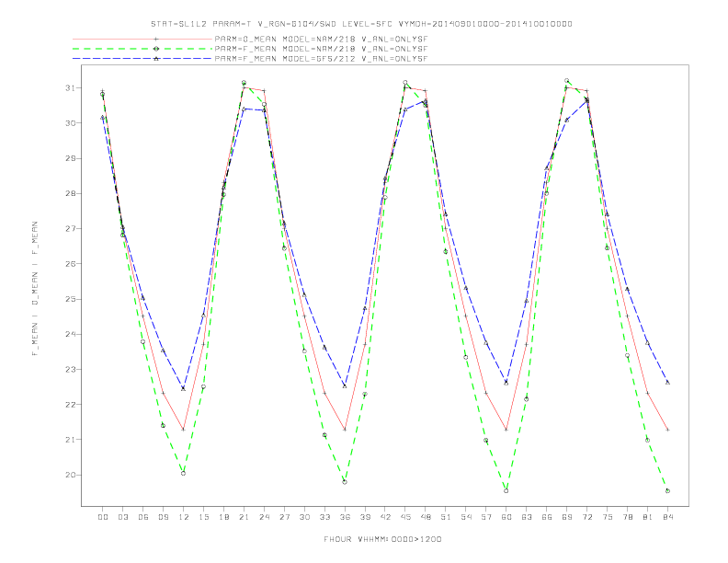Click y-axis tick label 24
Viewport: 728px width, 563px height.
point(70,334)
